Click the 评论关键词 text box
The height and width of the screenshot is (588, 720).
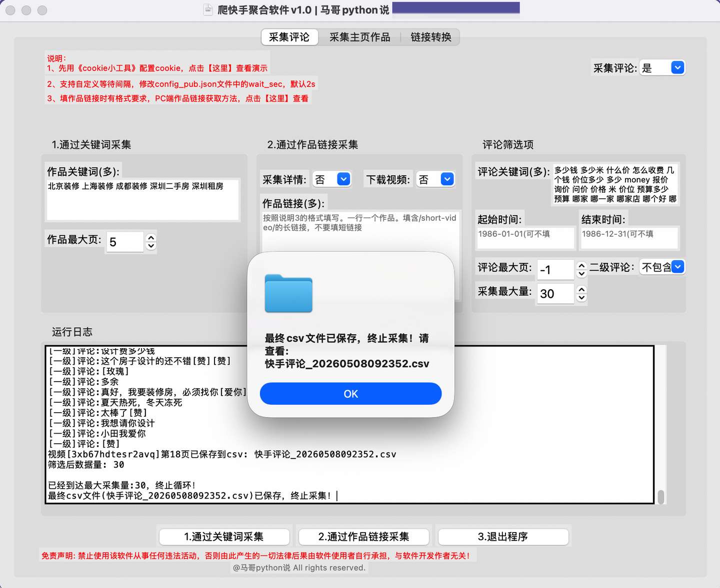click(x=615, y=184)
